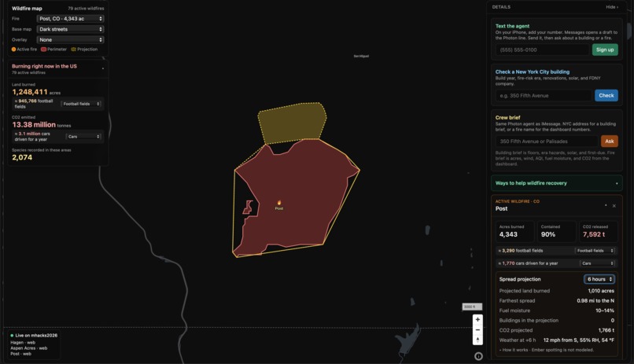The height and width of the screenshot is (364, 634).
Task: Collapse the Post wildfire card with the caret
Action: point(606,206)
